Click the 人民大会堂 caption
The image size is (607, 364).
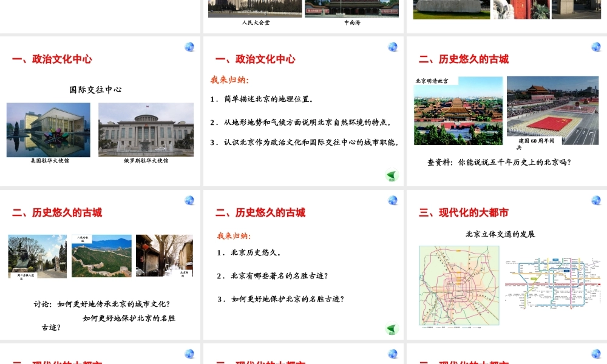(256, 23)
